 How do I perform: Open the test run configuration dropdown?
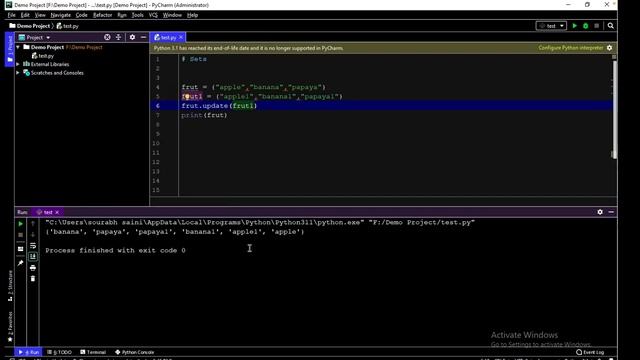(551, 26)
